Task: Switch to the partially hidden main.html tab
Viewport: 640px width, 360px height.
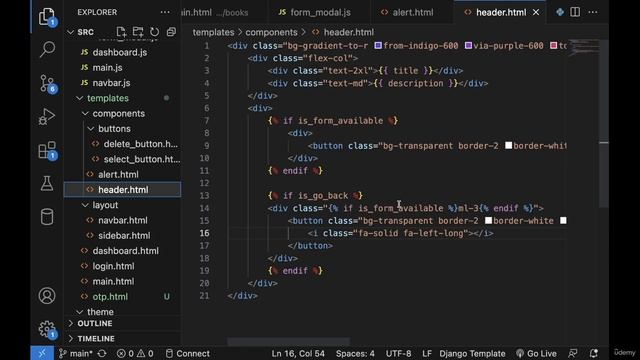Action: (224, 13)
